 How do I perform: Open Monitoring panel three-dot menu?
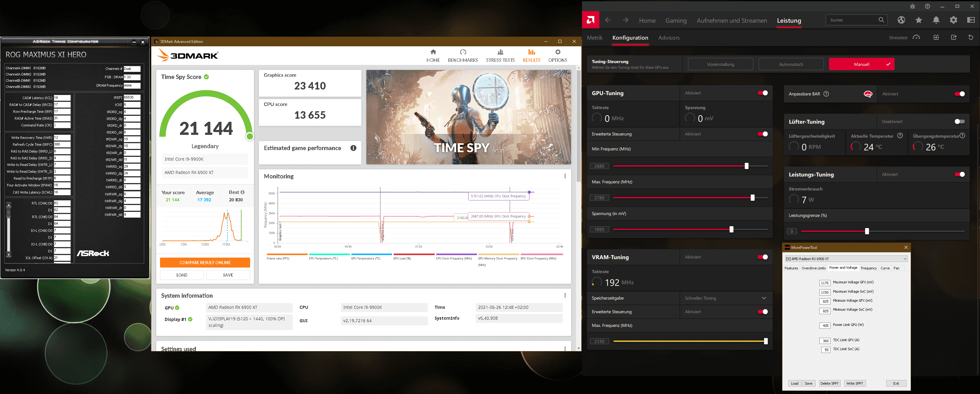pos(565,176)
